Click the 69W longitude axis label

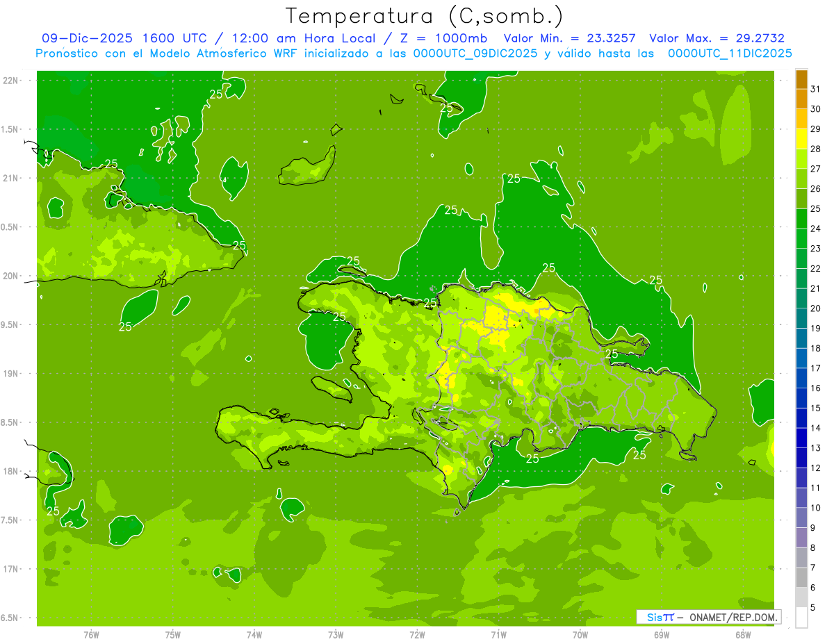coord(661,634)
